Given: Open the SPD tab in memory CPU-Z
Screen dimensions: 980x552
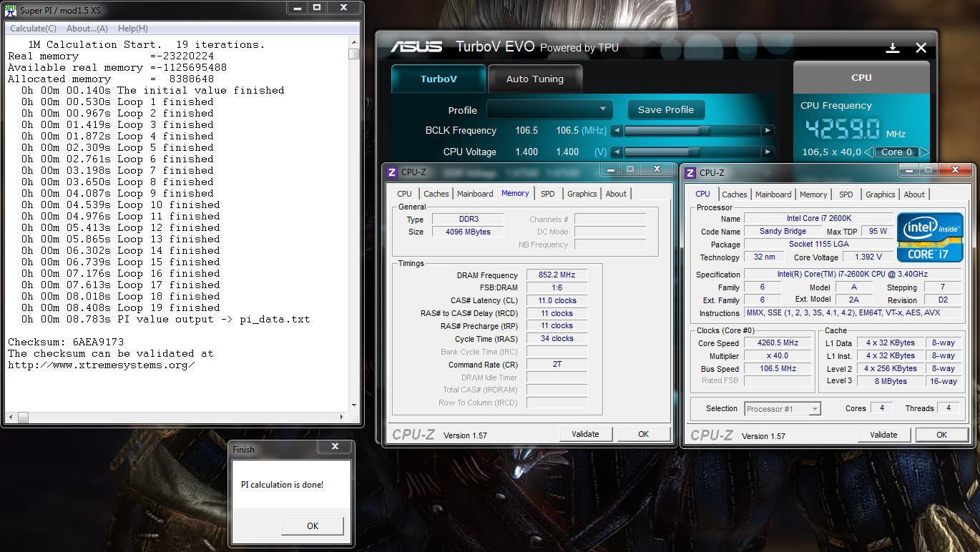Looking at the screenshot, I should point(547,194).
